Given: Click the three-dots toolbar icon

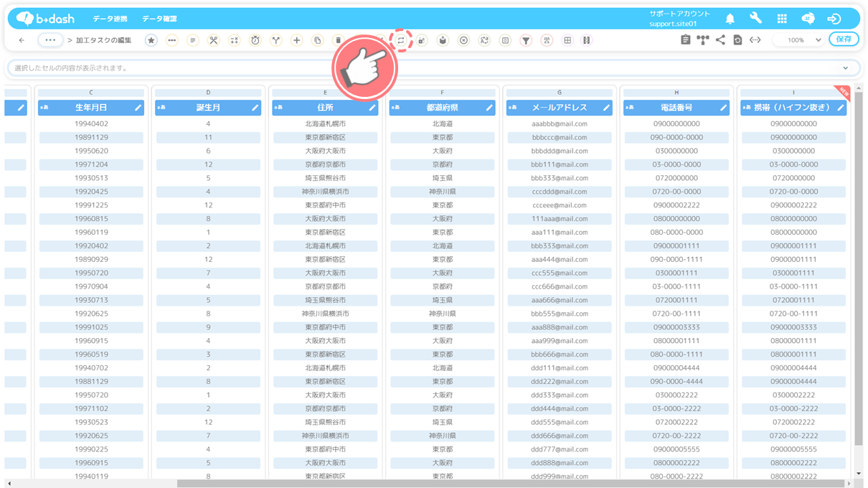Looking at the screenshot, I should click(171, 40).
